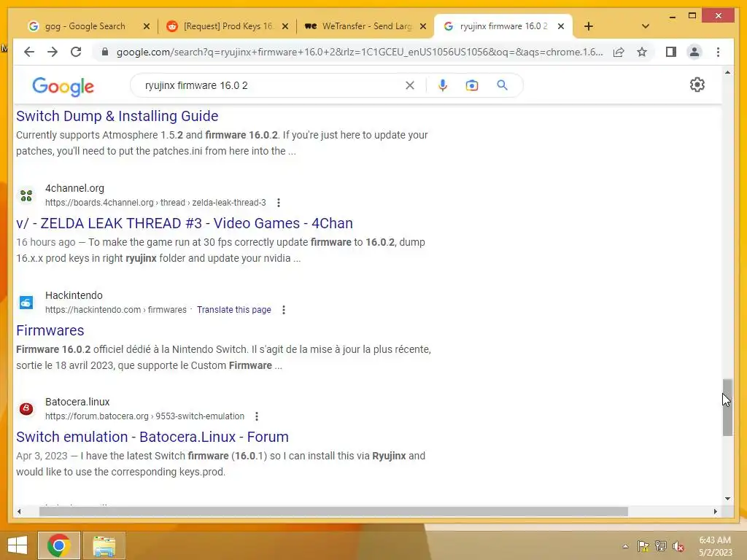Show hidden system tray icons
The height and width of the screenshot is (560, 747).
(625, 546)
